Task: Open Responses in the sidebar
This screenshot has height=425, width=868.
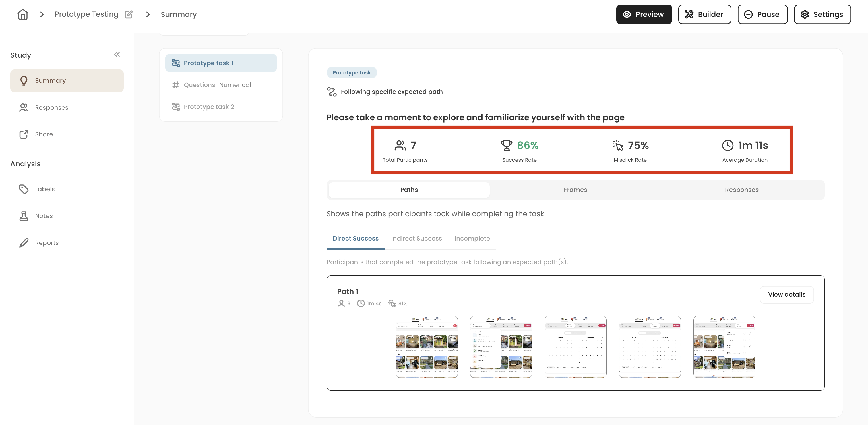Action: (x=67, y=107)
